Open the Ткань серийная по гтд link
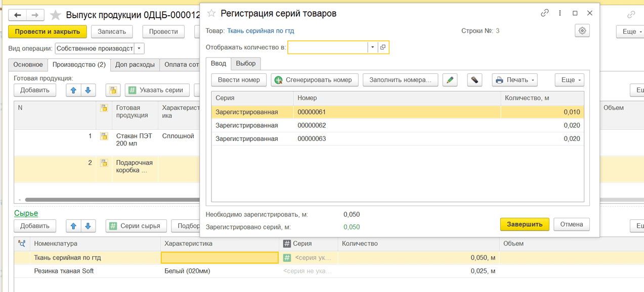Screen dimensions: 644x292 click(x=261, y=31)
